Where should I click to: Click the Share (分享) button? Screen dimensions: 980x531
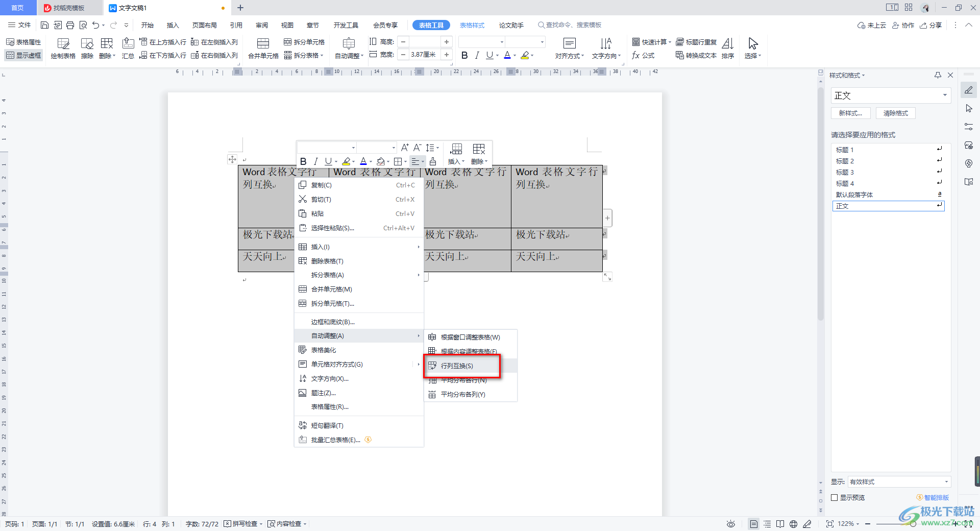tap(931, 25)
